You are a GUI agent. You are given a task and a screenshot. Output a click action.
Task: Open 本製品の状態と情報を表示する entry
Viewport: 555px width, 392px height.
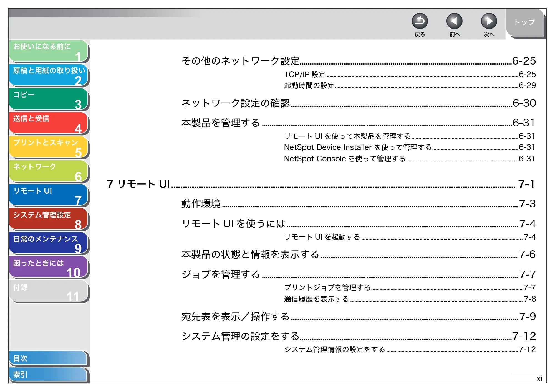[x=358, y=254]
